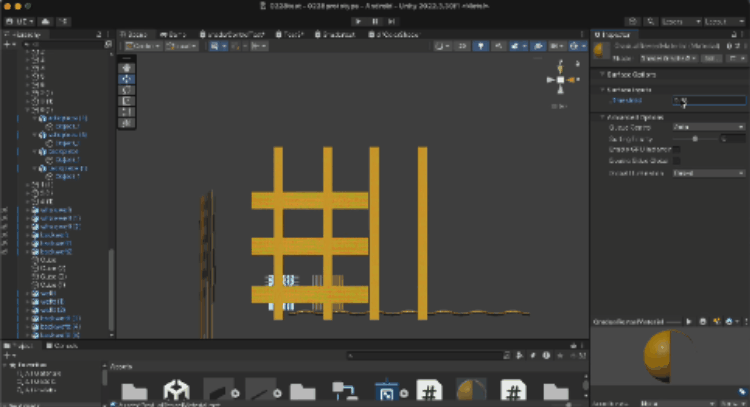Click the favorite star icon in Project toolbar
The height and width of the screenshot is (407, 750).
(560, 355)
